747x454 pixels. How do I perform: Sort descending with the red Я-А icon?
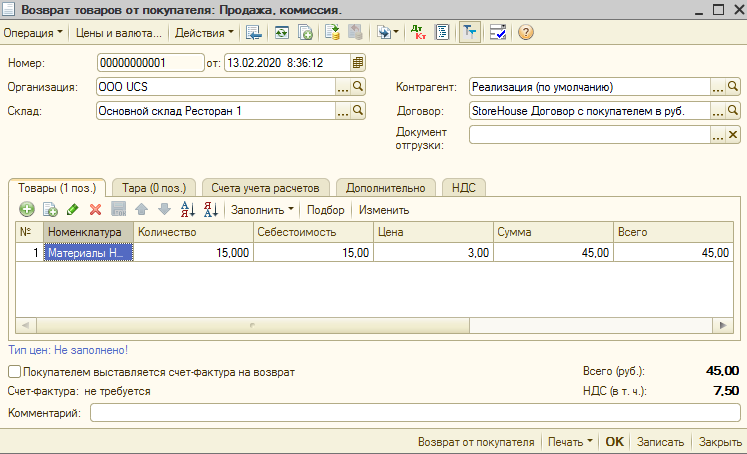(x=211, y=210)
